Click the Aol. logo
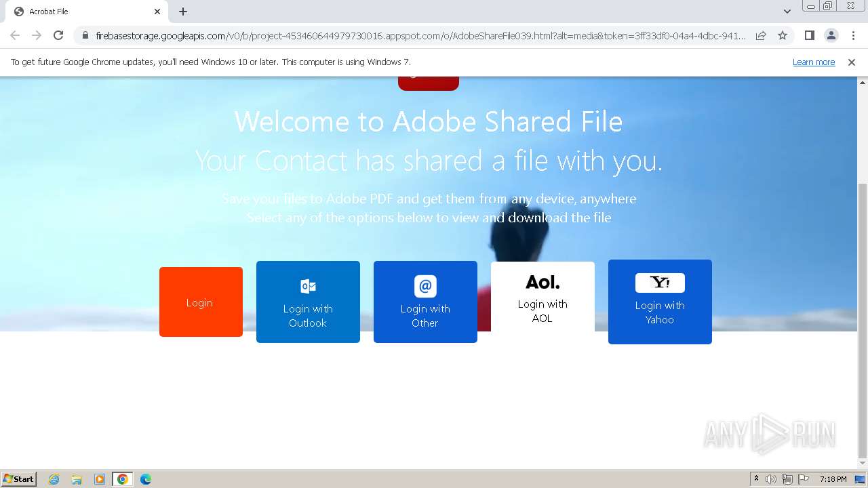The width and height of the screenshot is (868, 488). (x=542, y=282)
